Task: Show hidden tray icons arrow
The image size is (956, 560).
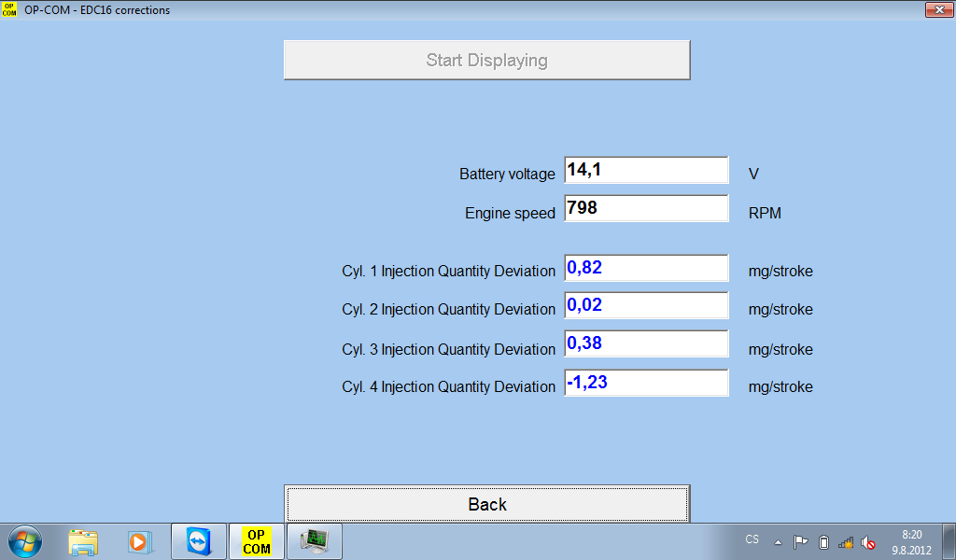Action: point(779,541)
